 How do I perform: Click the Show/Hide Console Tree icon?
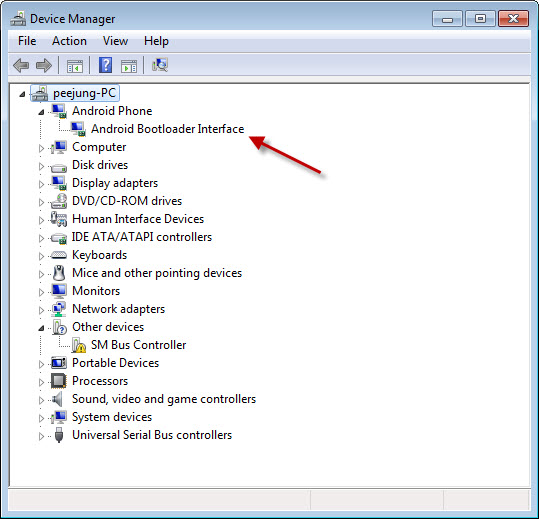[75, 66]
